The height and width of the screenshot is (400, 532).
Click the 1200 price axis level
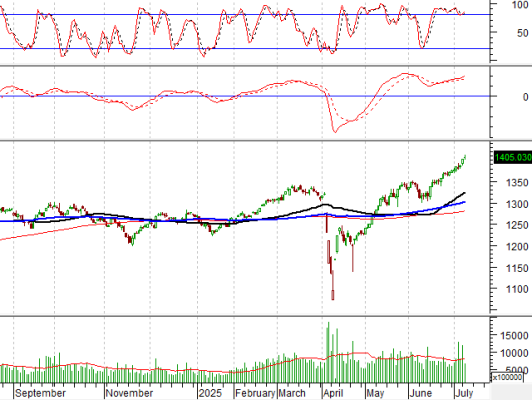pos(517,247)
